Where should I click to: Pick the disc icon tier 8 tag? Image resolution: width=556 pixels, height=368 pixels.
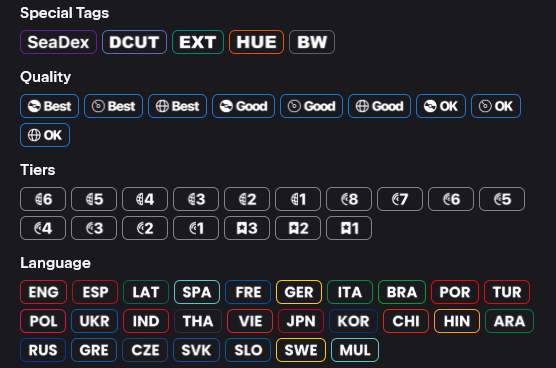click(x=349, y=199)
